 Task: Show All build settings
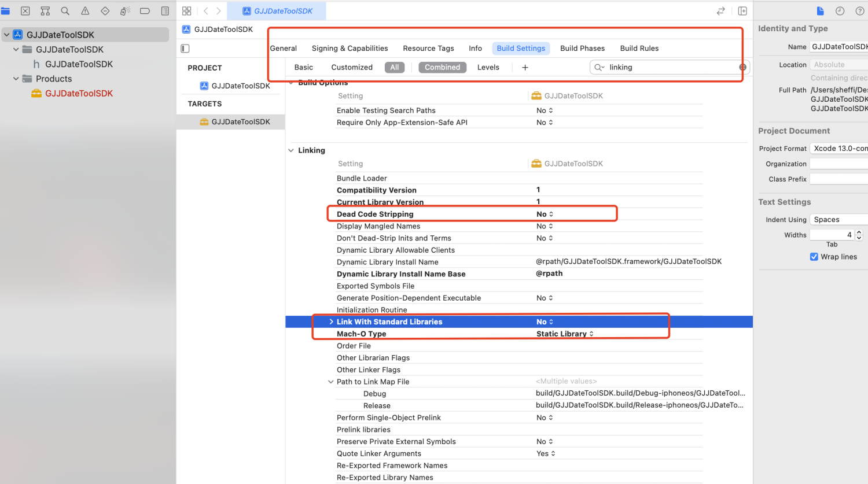[395, 68]
